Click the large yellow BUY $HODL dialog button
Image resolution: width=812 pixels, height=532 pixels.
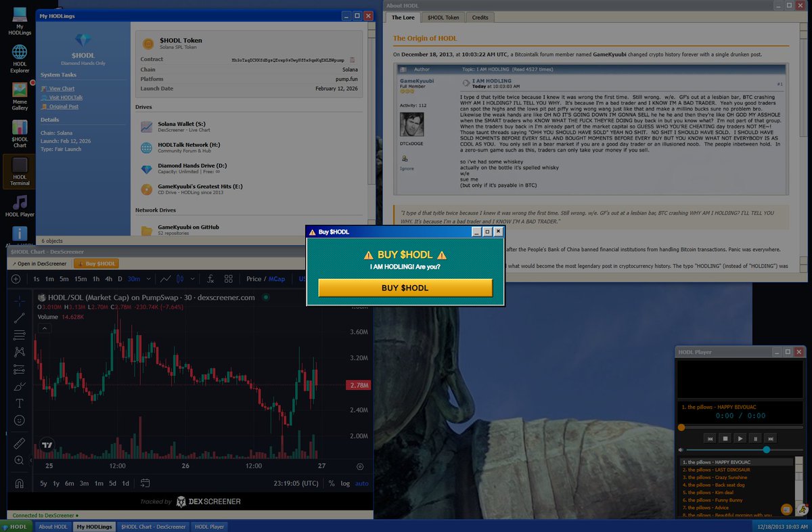[405, 288]
